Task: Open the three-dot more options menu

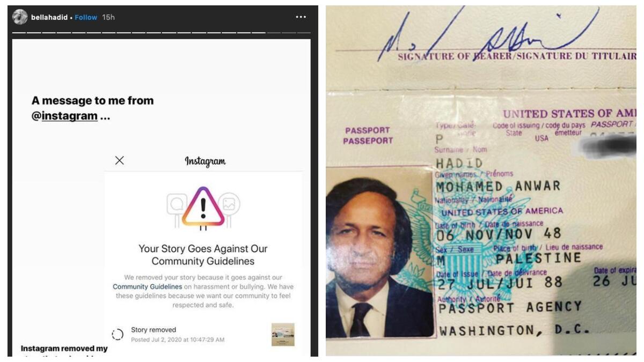Action: pos(301,17)
